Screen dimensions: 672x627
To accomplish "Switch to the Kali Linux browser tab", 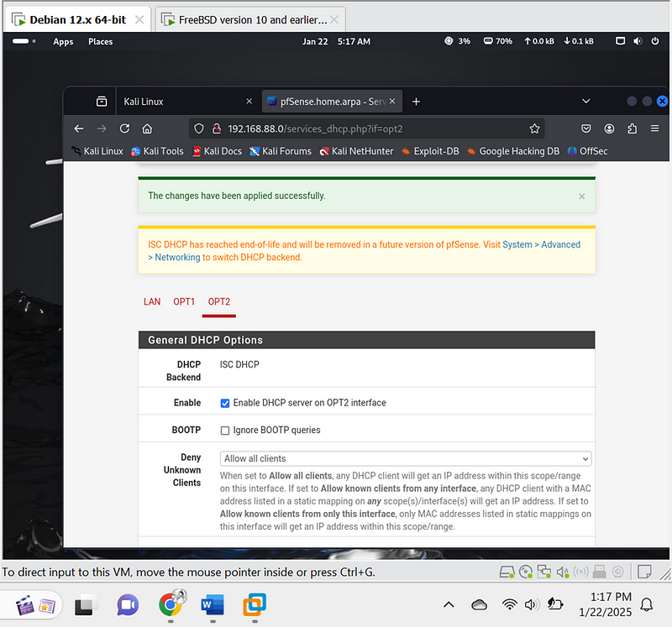I will coord(184,102).
